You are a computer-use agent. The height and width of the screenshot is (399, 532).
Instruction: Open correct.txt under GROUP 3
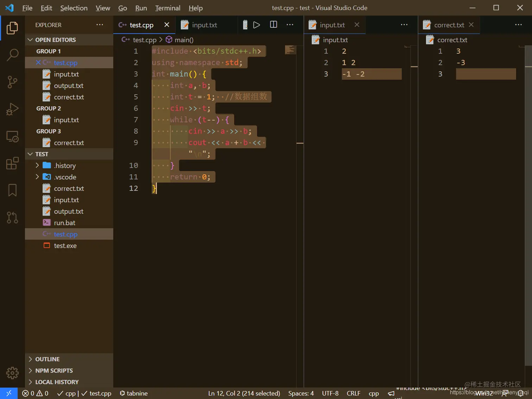click(69, 143)
